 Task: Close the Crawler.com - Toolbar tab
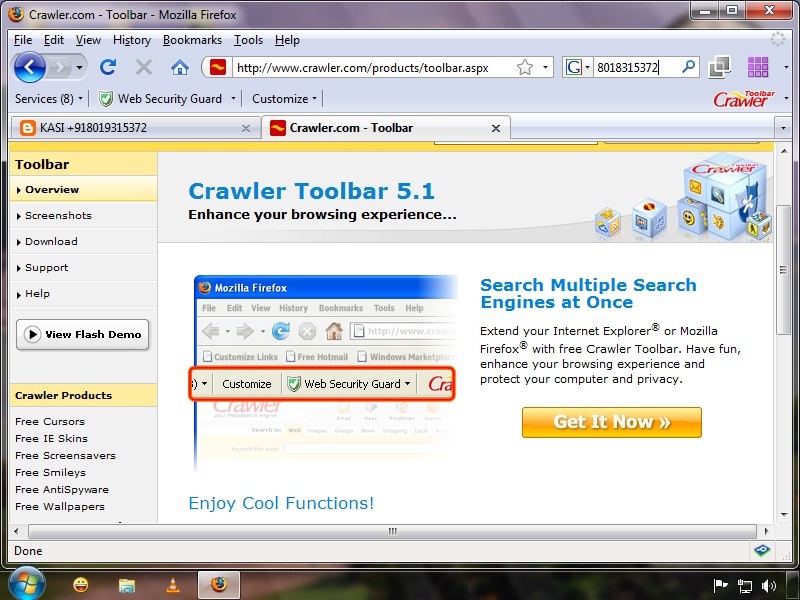pos(495,128)
